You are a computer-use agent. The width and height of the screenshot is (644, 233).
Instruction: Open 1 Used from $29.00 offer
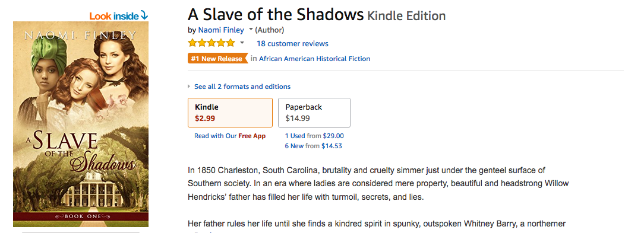[314, 136]
